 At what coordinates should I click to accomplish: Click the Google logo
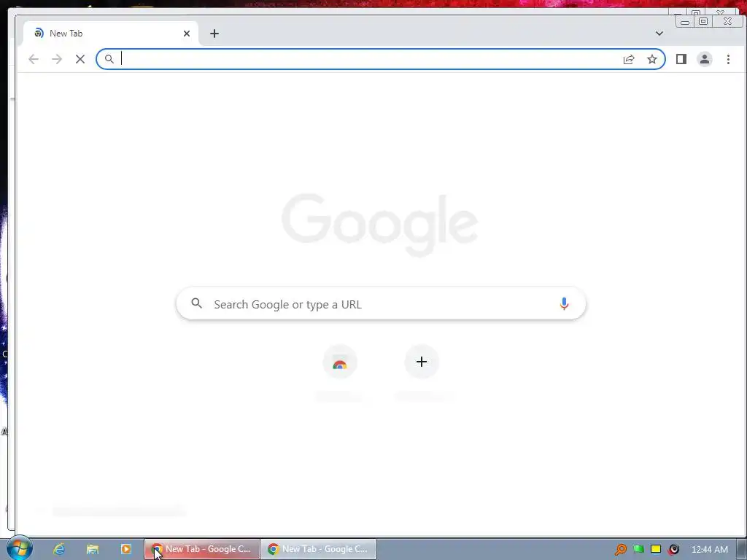coord(379,225)
